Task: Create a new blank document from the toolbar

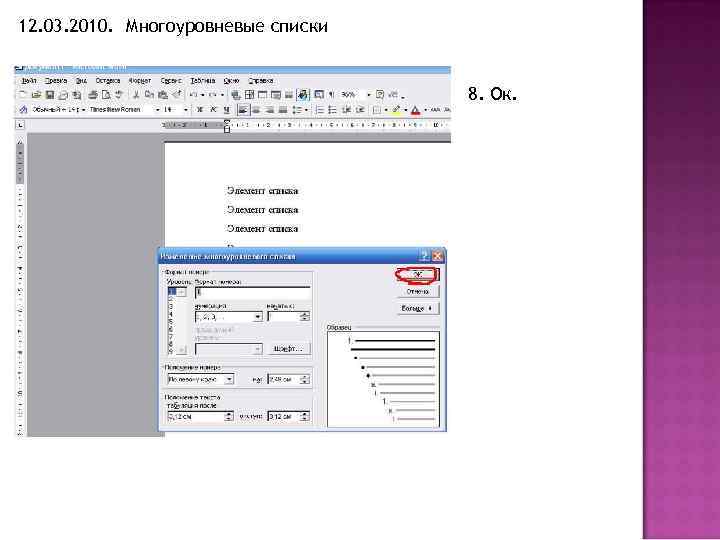Action: pyautogui.click(x=22, y=95)
